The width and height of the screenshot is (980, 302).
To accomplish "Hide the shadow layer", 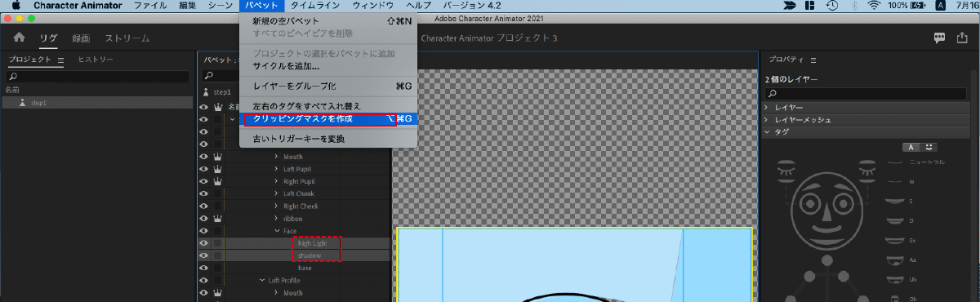I will pos(204,255).
